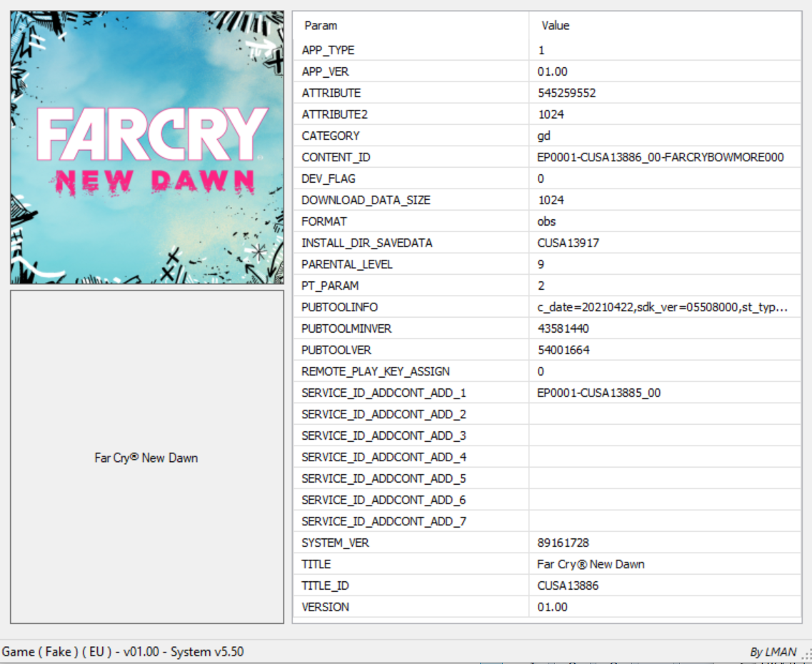Select the APP_VER parameter name
Image resolution: width=812 pixels, height=664 pixels.
pyautogui.click(x=325, y=71)
